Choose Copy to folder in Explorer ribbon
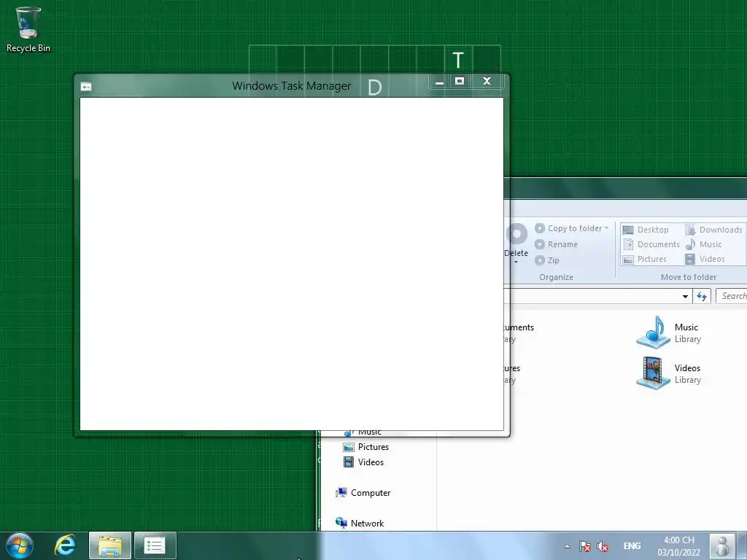The image size is (747, 560). [572, 228]
